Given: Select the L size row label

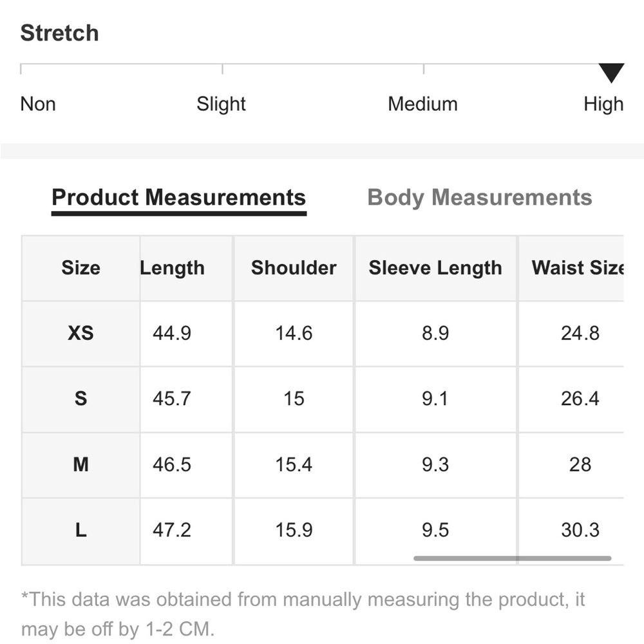Looking at the screenshot, I should click(80, 530).
